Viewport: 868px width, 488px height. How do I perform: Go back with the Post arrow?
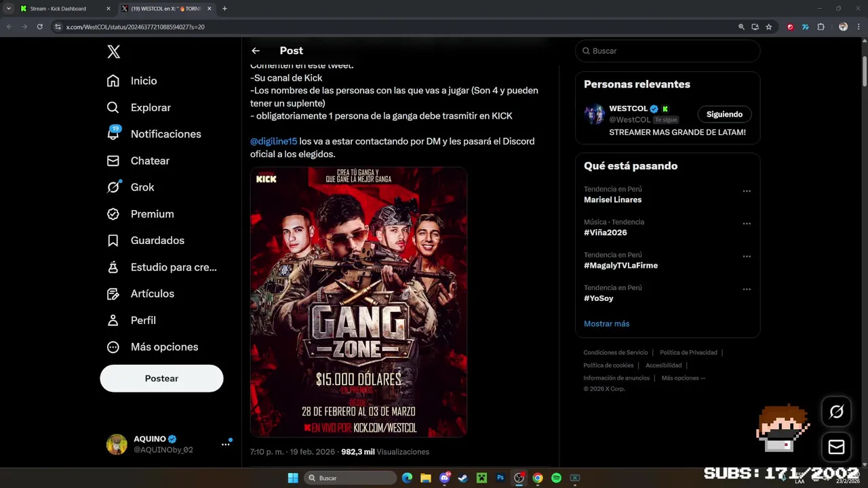[256, 51]
